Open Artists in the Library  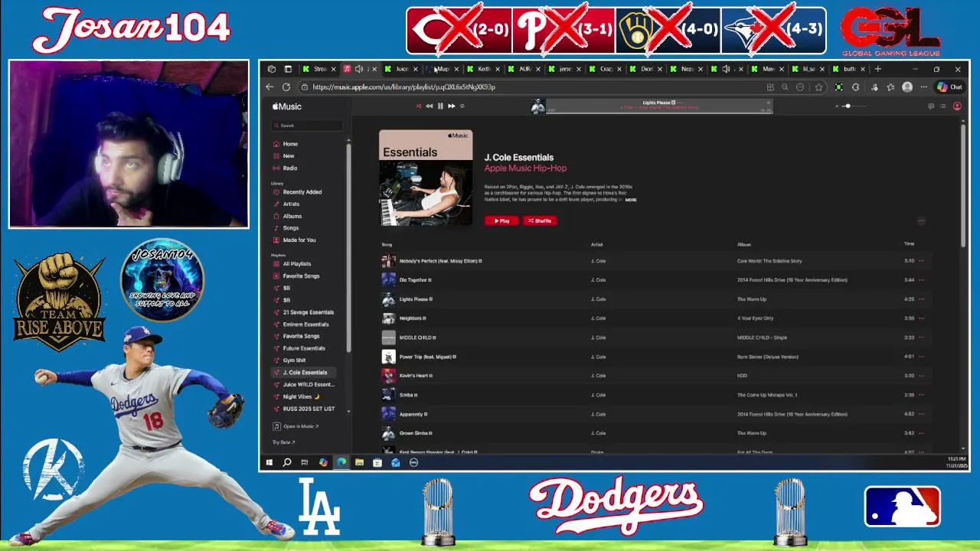(291, 204)
